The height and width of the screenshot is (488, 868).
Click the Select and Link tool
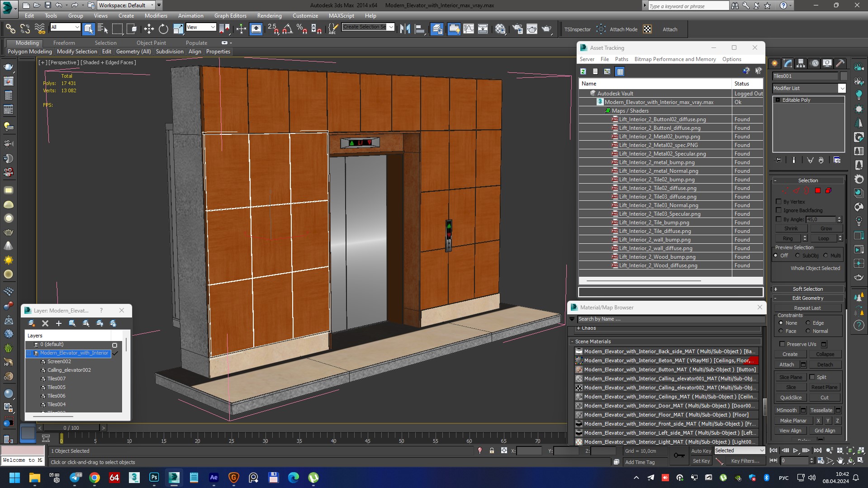click(x=10, y=29)
